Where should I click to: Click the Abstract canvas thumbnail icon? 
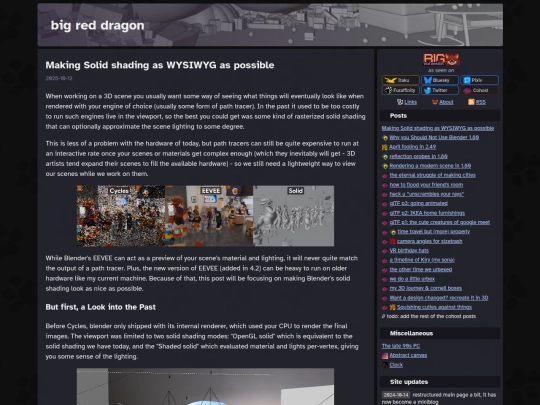pos(385,355)
